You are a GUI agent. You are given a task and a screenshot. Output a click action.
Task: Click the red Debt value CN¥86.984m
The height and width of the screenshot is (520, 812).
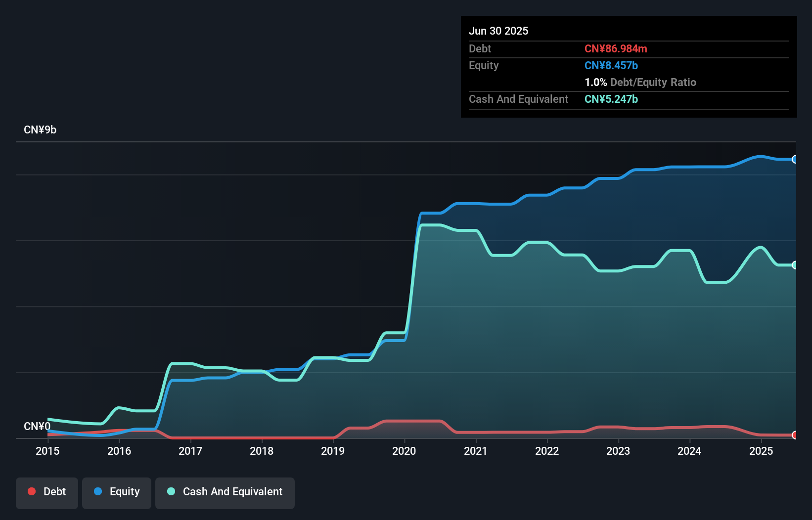(x=616, y=49)
